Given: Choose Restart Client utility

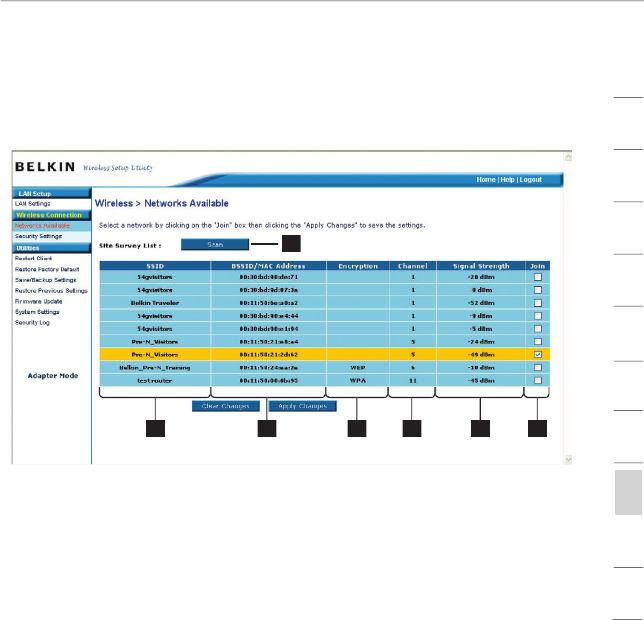Looking at the screenshot, I should point(33,259).
